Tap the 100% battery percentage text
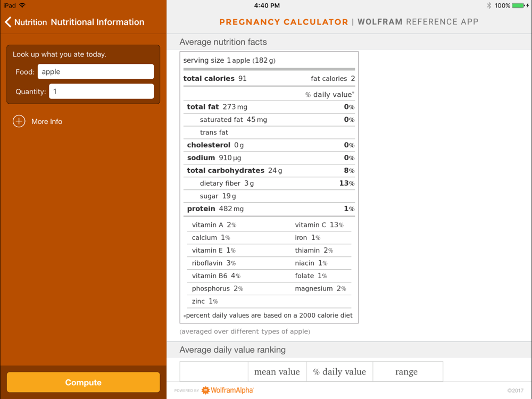Viewport: 532px width, 399px height. [503, 5]
